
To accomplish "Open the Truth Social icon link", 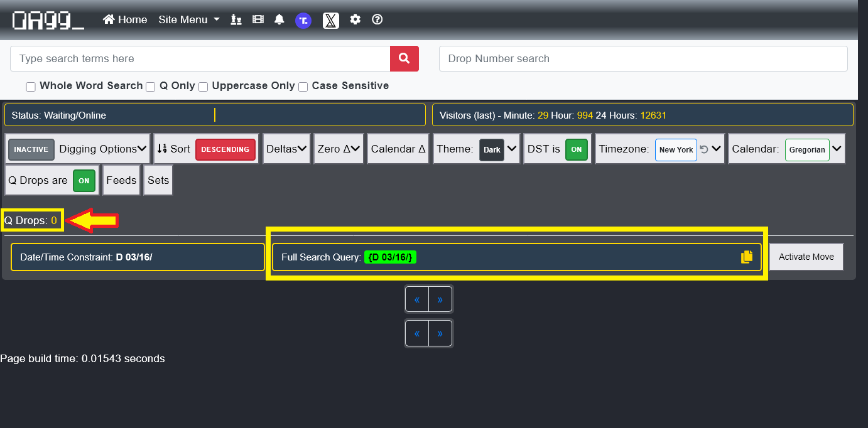I will tap(303, 20).
